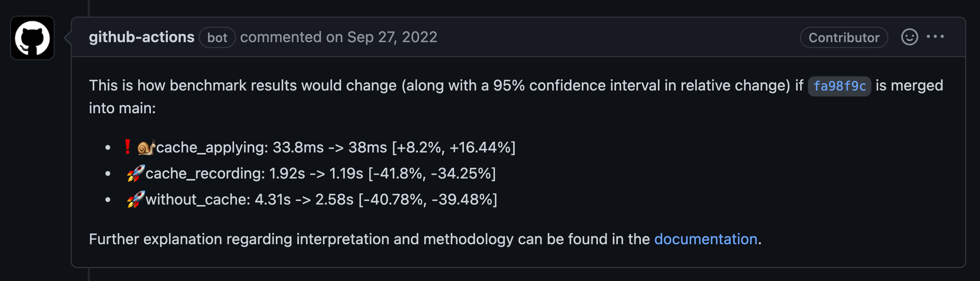This screenshot has width=980, height=281.
Task: Click the red exclamation mark emoji
Action: 127,147
